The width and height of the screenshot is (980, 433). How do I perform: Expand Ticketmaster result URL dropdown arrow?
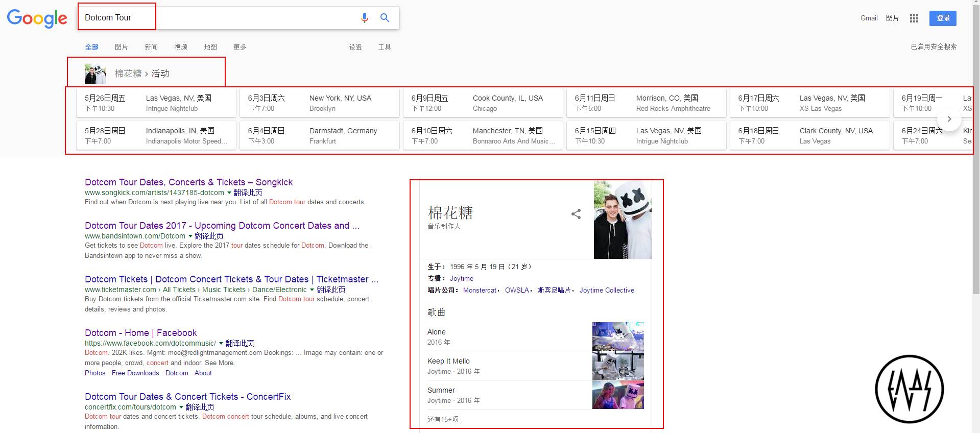coord(312,290)
